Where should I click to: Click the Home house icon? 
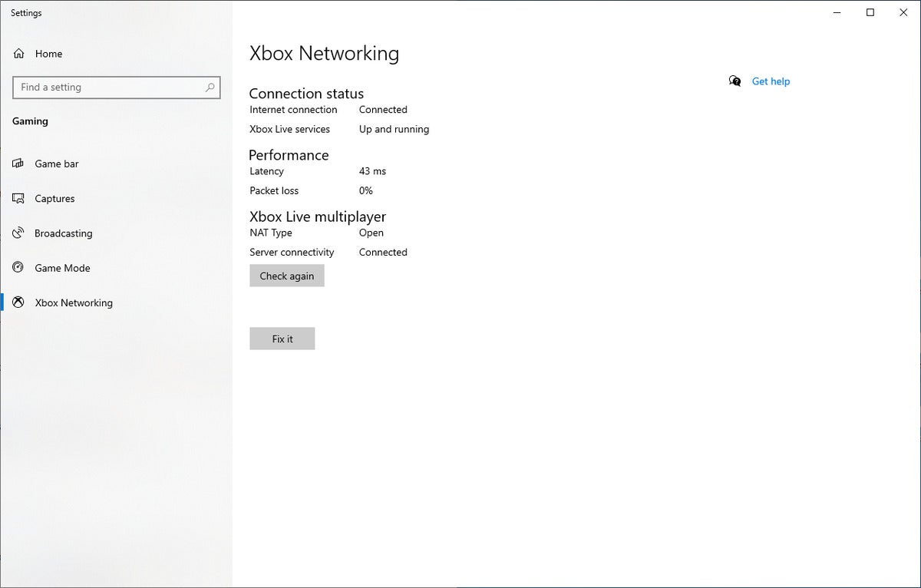pos(19,54)
